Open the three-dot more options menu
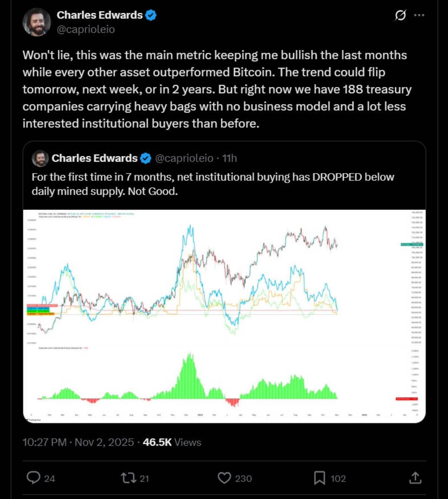Viewport: 448px width, 499px height. click(419, 15)
